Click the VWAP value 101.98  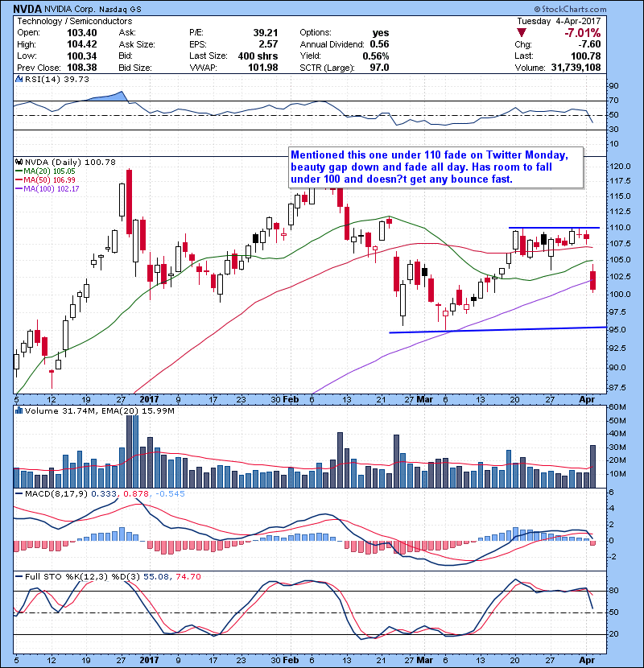(x=263, y=68)
